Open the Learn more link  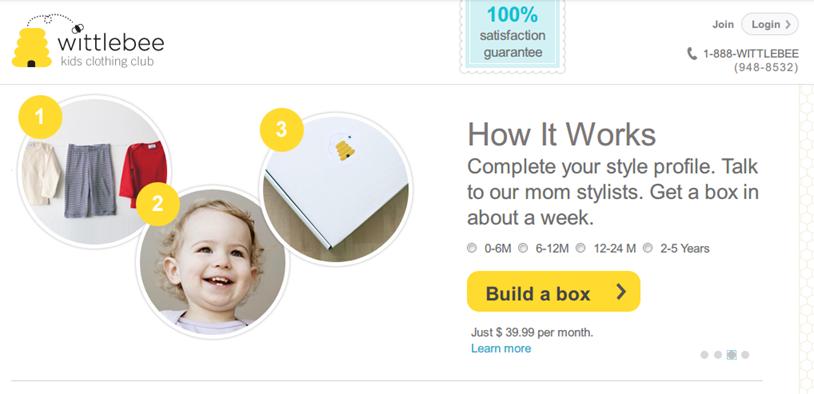501,348
